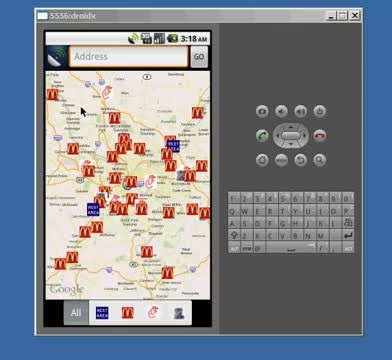The image size is (392, 360).
Task: Filter map by police officer icon
Action: (x=179, y=313)
